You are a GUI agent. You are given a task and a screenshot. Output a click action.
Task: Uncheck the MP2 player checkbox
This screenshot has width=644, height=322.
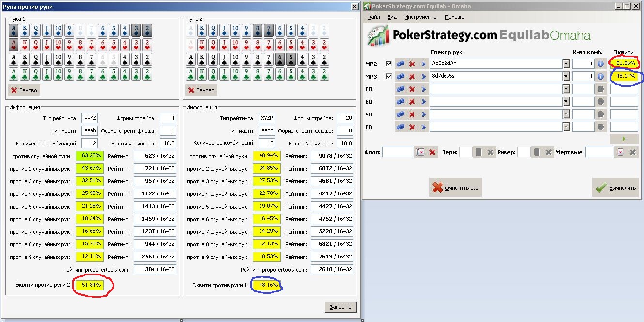[x=388, y=64]
